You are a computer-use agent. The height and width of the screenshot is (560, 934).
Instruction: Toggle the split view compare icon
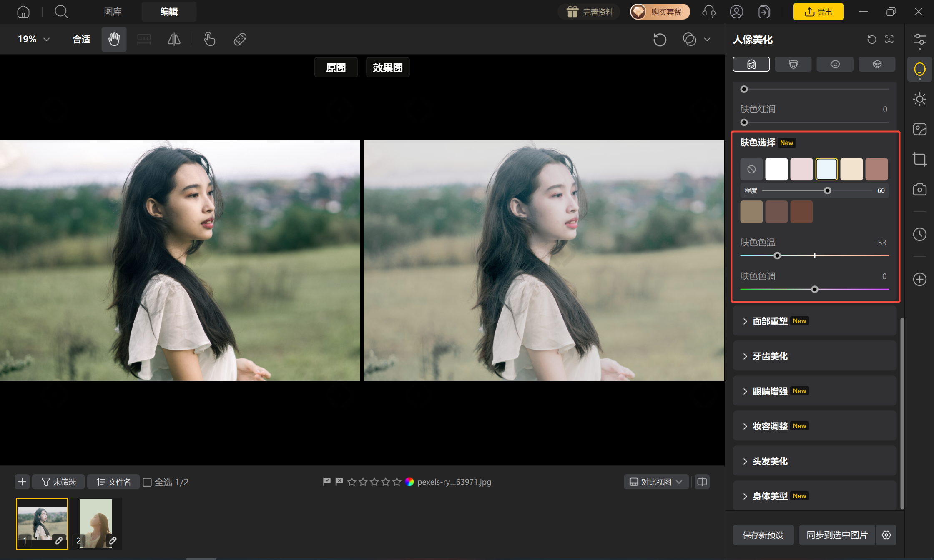[702, 482]
